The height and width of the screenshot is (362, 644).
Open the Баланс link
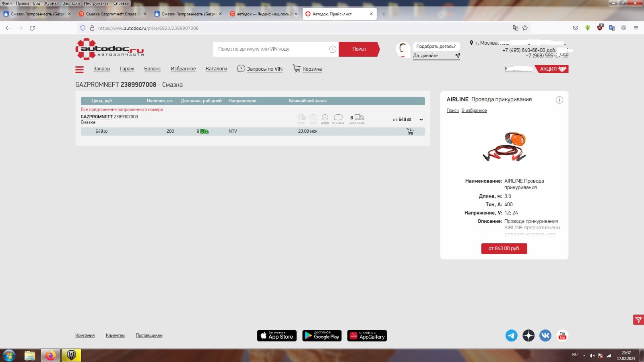153,69
